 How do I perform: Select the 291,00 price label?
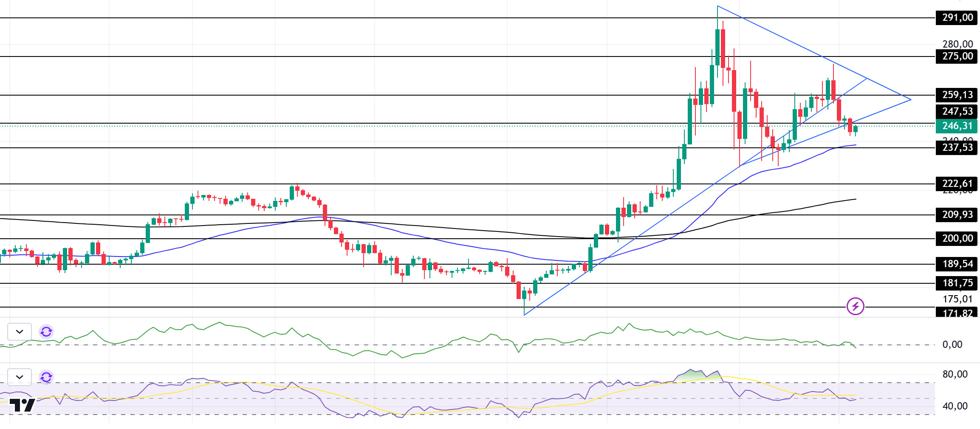[x=956, y=18]
